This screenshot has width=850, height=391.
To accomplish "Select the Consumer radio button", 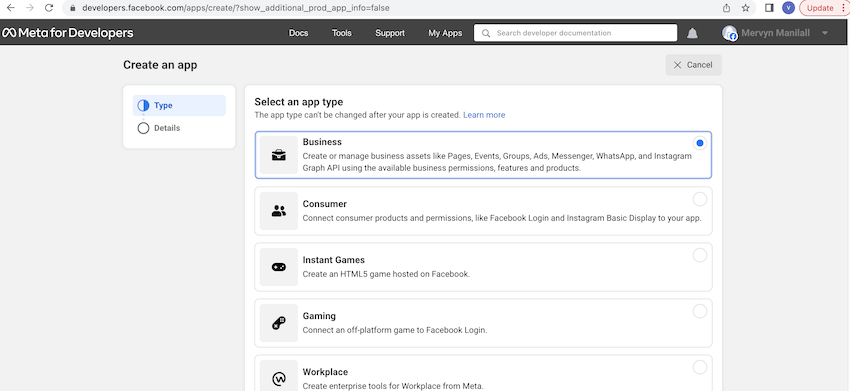I will [700, 199].
